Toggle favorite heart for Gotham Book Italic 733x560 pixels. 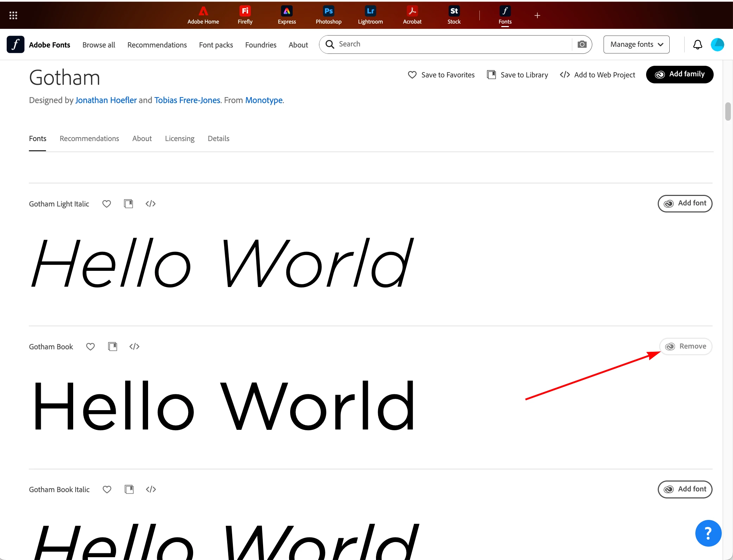coord(107,489)
